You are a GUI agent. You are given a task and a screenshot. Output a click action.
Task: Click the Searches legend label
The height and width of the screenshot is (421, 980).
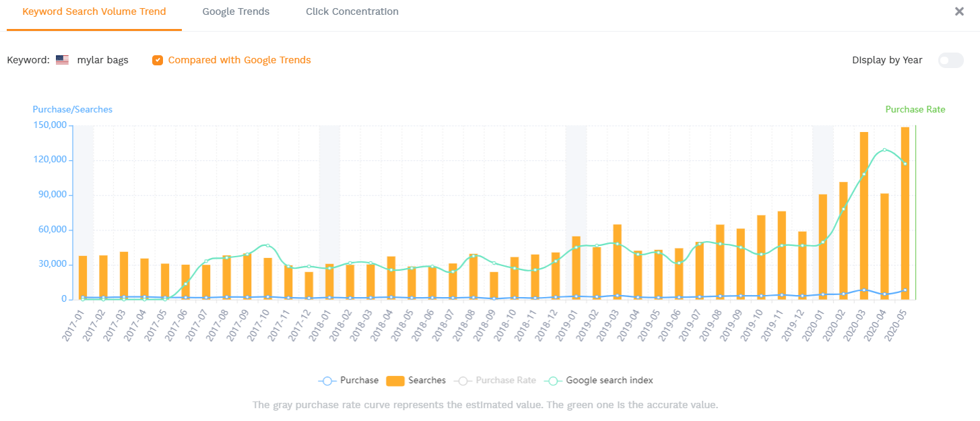pyautogui.click(x=427, y=381)
